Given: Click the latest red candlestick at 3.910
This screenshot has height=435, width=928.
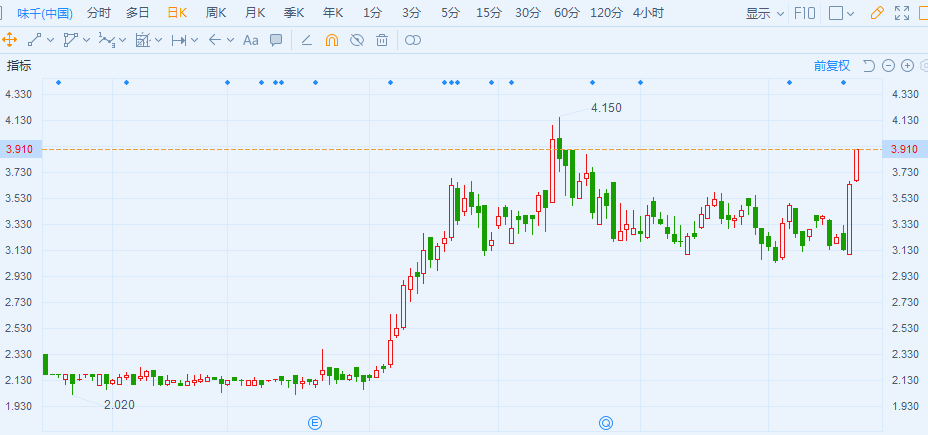Looking at the screenshot, I should click(x=856, y=165).
